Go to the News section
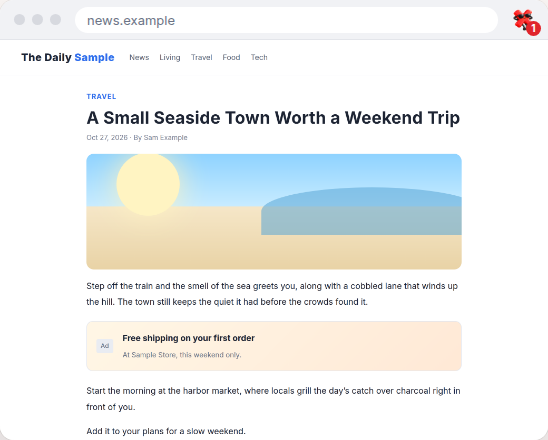Viewport: 548px width, 440px height. click(x=139, y=57)
